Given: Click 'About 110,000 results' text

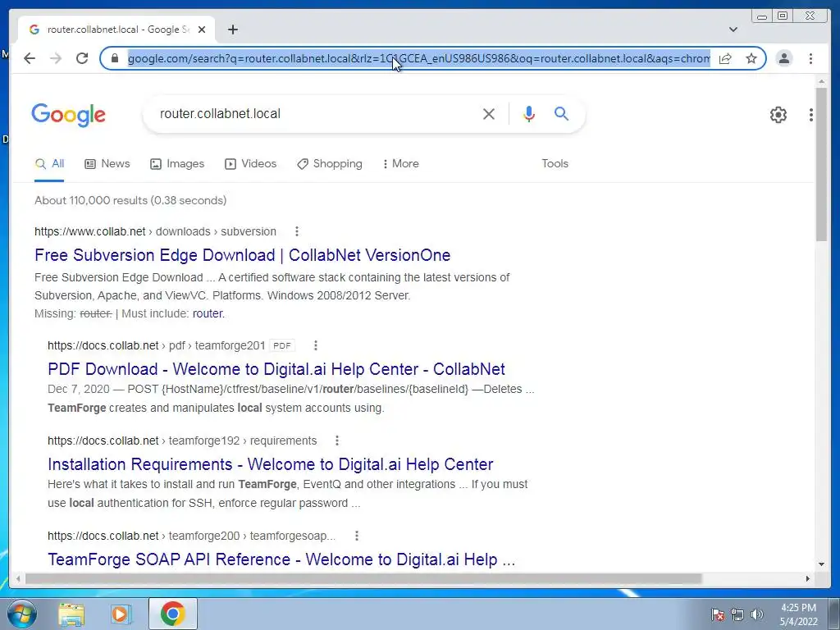Looking at the screenshot, I should point(90,200).
